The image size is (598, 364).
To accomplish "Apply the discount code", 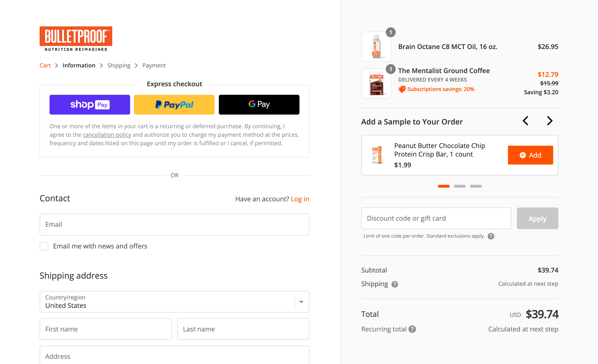I will pyautogui.click(x=537, y=218).
